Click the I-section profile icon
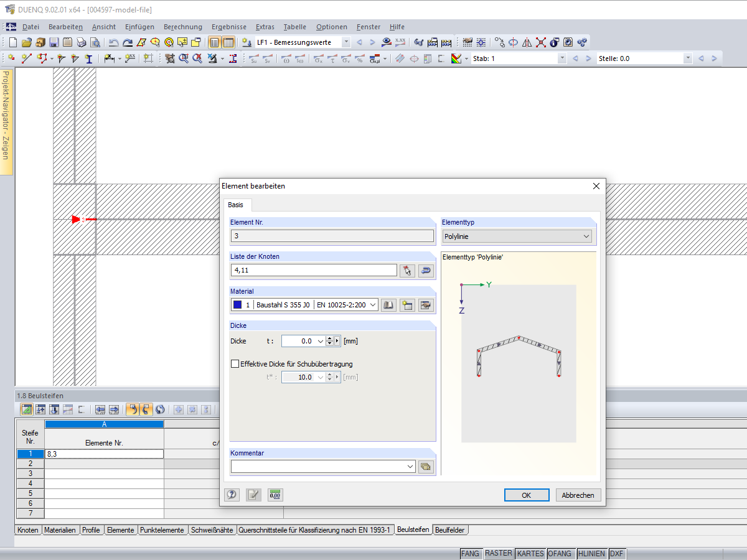The image size is (747, 560). 89,58
